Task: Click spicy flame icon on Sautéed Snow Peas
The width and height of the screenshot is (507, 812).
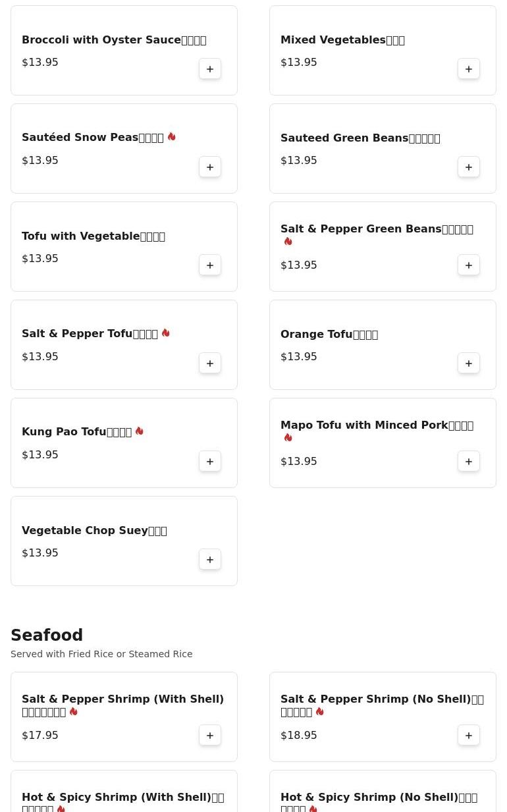Action: pyautogui.click(x=171, y=137)
